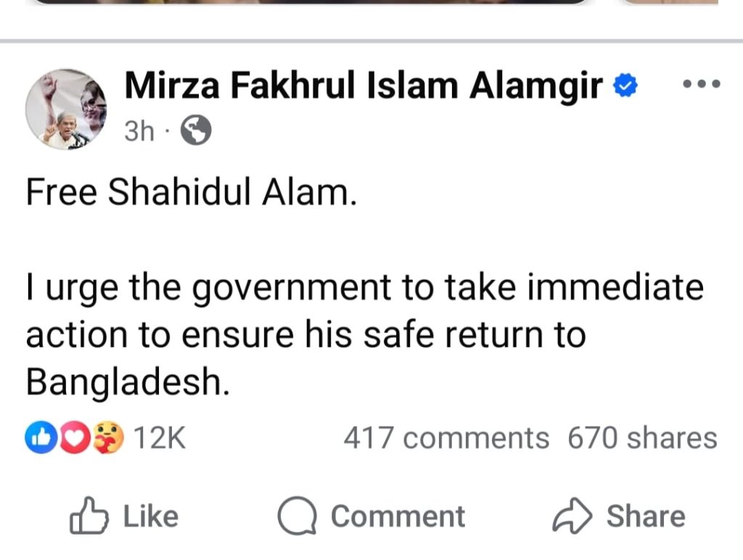The height and width of the screenshot is (560, 743).
Task: Open Mirza Fakhrul Islam Alamgir's profile
Action: coord(364,86)
